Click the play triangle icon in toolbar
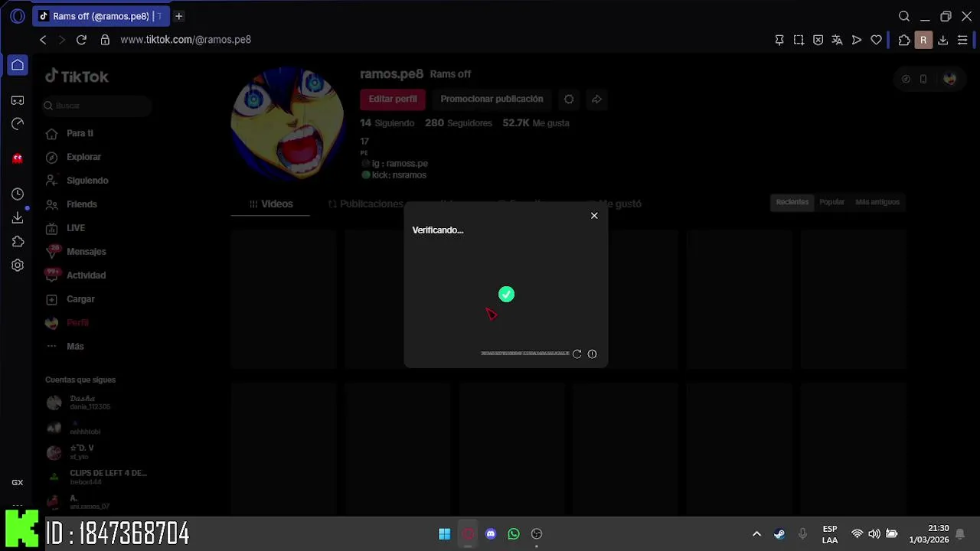Screen dimensions: 980x551 [x=857, y=40]
